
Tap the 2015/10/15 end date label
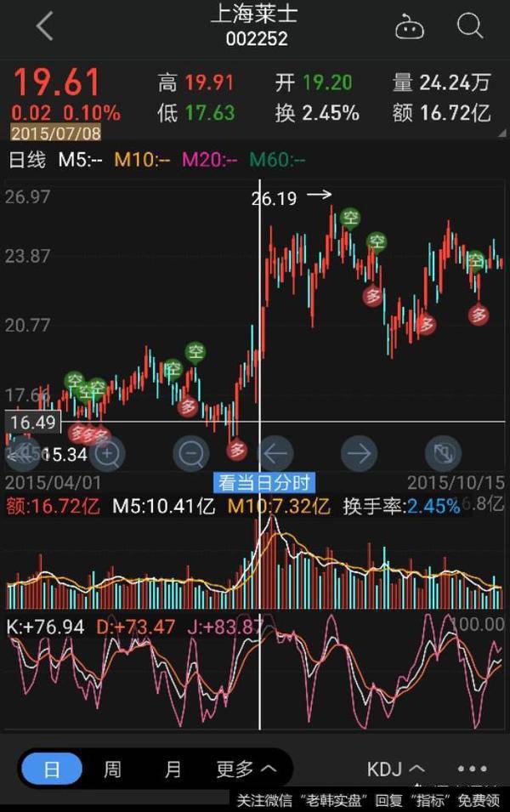[x=456, y=483]
